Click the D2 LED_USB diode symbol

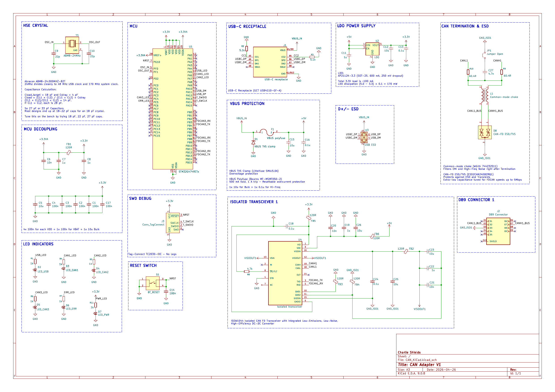[x=35, y=270]
